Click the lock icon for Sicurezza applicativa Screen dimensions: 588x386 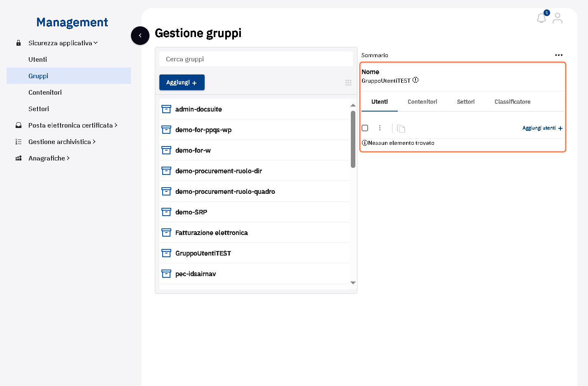click(x=19, y=43)
